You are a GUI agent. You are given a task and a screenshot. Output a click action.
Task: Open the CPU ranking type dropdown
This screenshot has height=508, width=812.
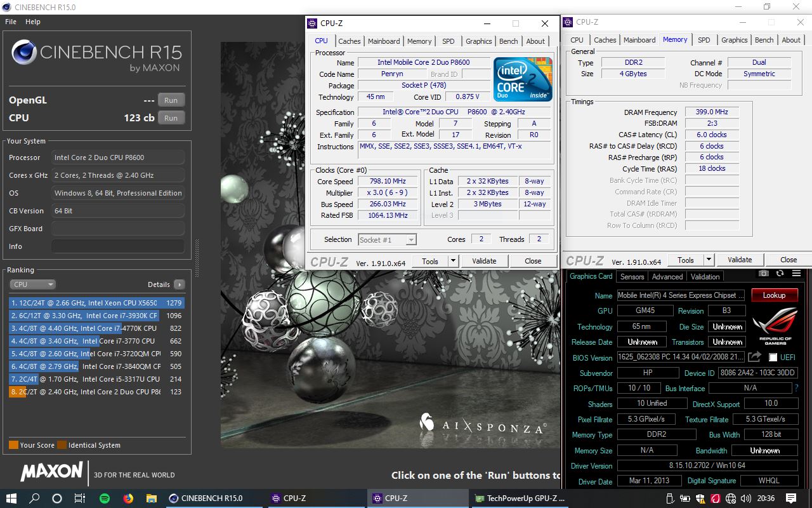coord(32,284)
